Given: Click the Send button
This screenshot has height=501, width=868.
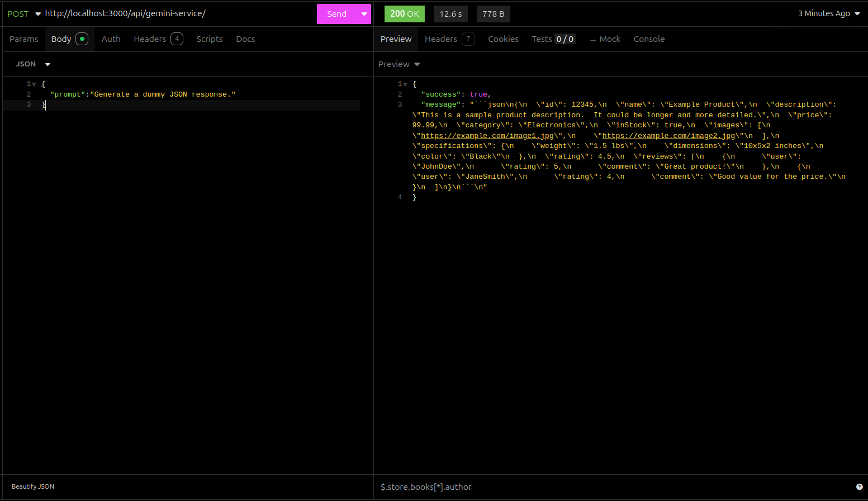Looking at the screenshot, I should (x=336, y=13).
